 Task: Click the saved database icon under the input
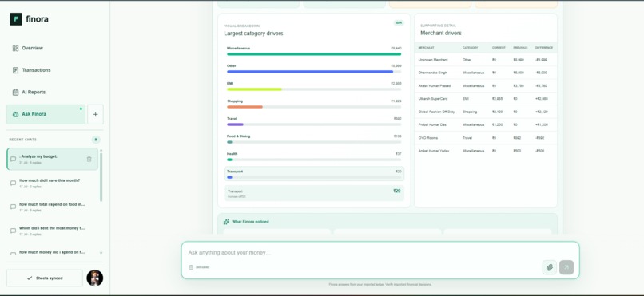pyautogui.click(x=191, y=267)
